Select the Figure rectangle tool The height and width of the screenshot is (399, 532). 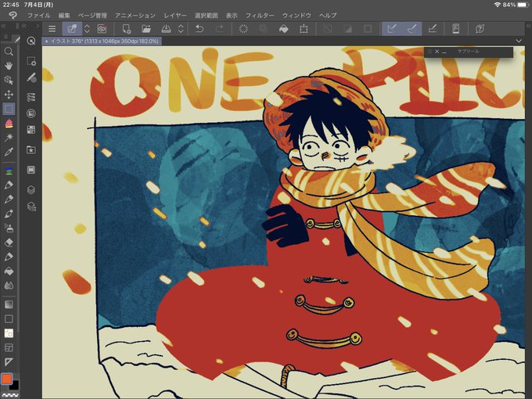[9, 319]
